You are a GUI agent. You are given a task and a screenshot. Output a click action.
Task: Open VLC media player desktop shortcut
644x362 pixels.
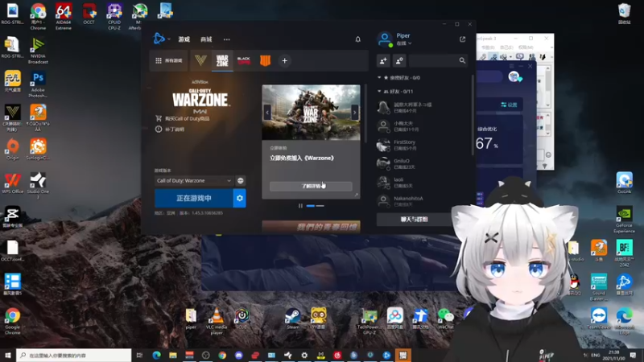[x=216, y=321]
